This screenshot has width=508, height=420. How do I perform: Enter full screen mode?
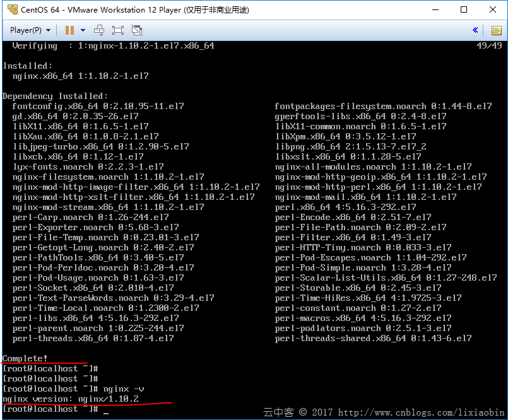click(117, 30)
